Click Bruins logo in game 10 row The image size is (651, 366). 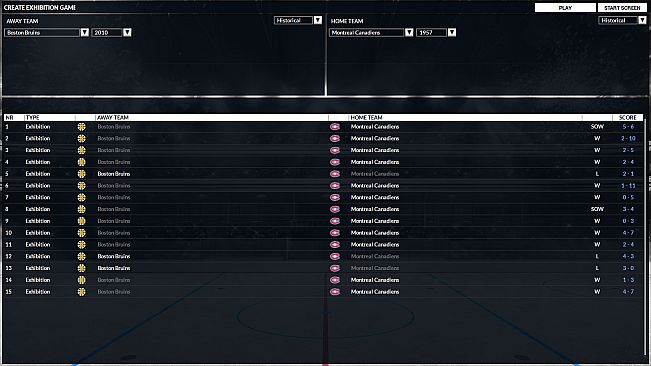tap(81, 233)
